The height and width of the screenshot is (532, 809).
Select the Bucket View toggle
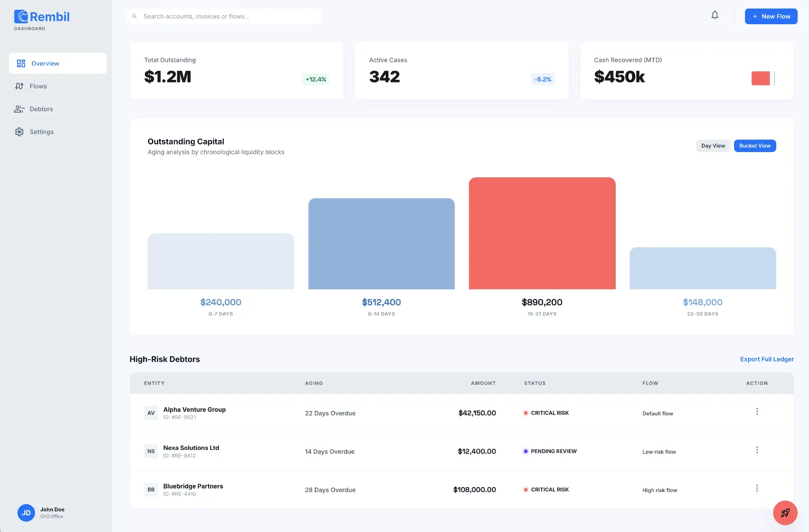(x=755, y=146)
